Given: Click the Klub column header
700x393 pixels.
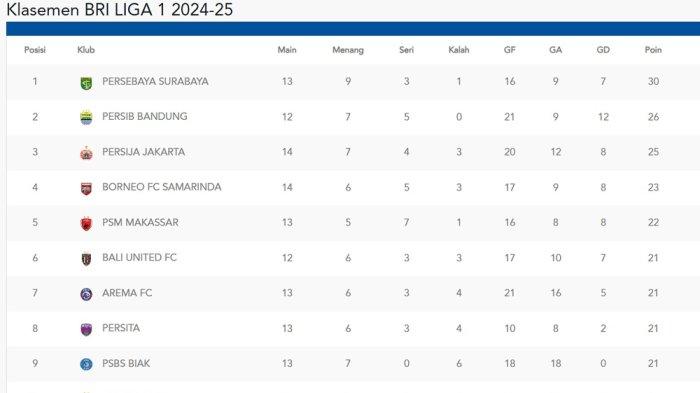Looking at the screenshot, I should (x=86, y=50).
